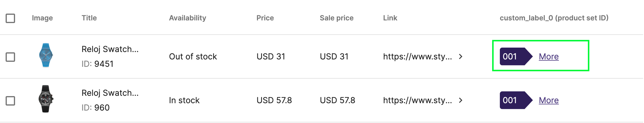Click the black Swatch watch thumbnail
644x123 pixels.
point(46,99)
